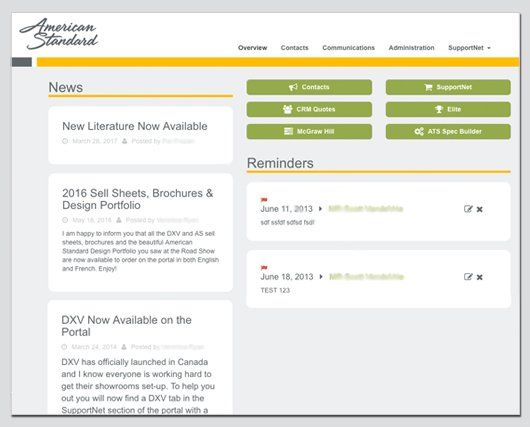This screenshot has height=427, width=530.
Task: Click the arrow beside June 11, 2013
Action: coord(320,209)
